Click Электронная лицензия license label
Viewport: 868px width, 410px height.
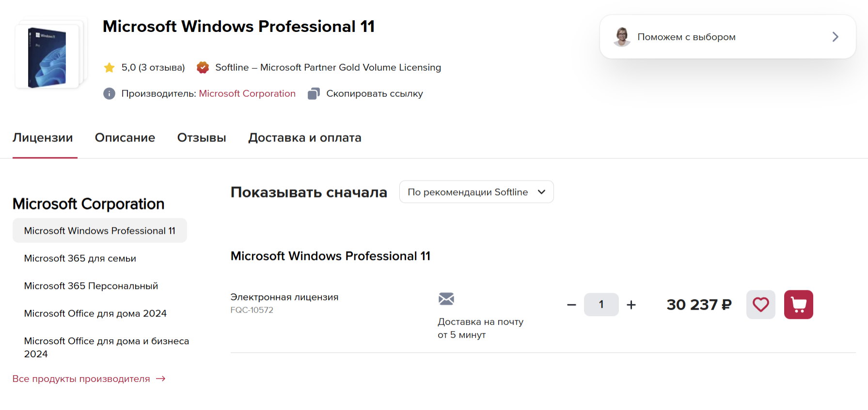pyautogui.click(x=284, y=297)
